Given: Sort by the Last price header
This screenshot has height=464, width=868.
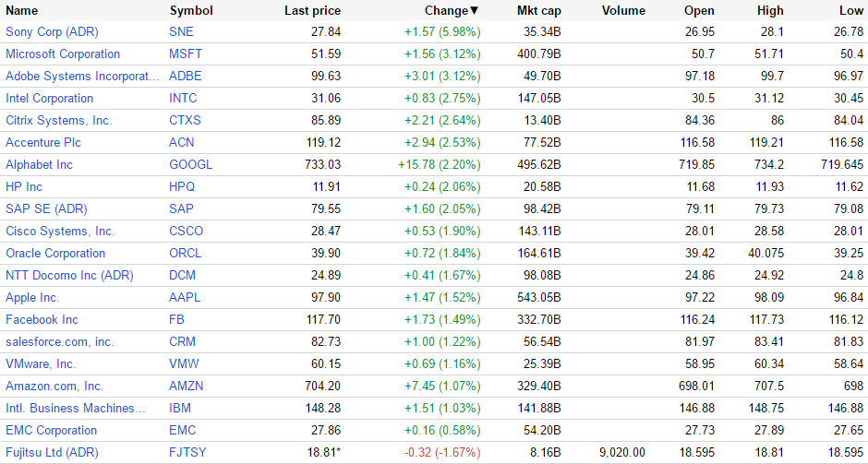Looking at the screenshot, I should tap(312, 11).
